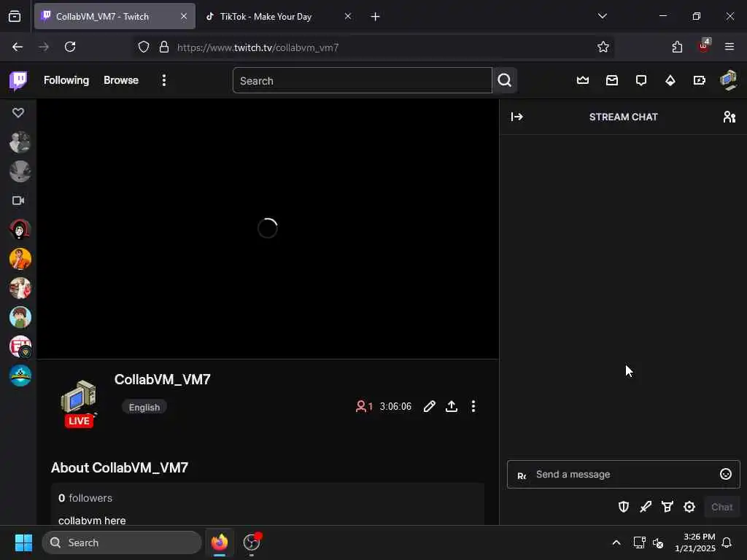Switch to the TikTok - Make Your Day tab
This screenshot has height=560, width=747.
coord(266,17)
